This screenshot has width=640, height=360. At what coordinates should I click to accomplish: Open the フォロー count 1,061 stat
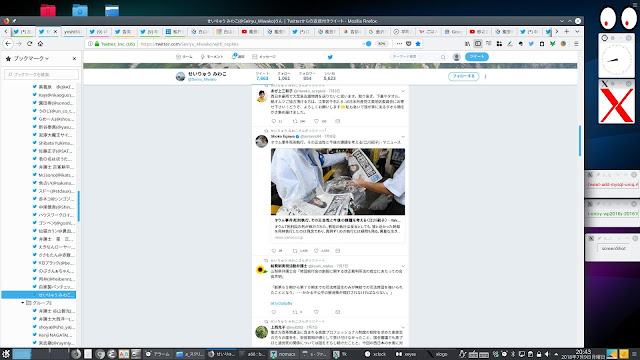[284, 76]
